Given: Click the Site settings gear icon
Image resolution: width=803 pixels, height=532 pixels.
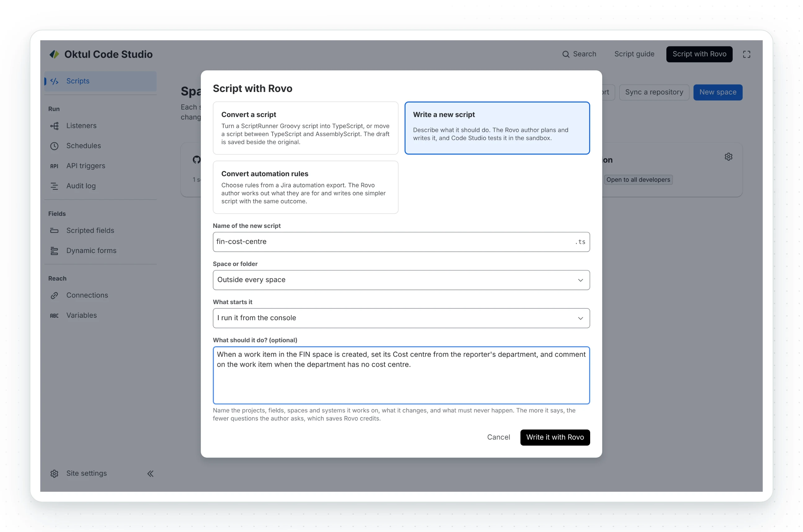Looking at the screenshot, I should coord(54,473).
